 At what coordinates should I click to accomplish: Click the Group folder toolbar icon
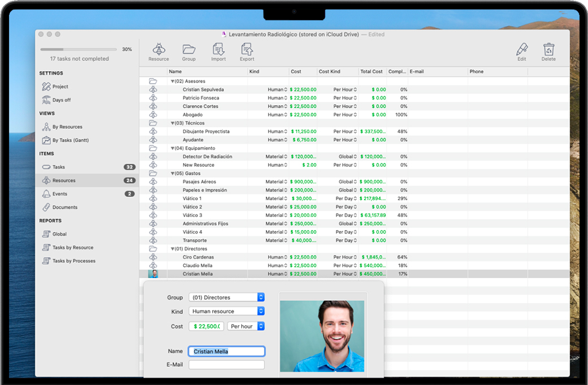point(189,50)
